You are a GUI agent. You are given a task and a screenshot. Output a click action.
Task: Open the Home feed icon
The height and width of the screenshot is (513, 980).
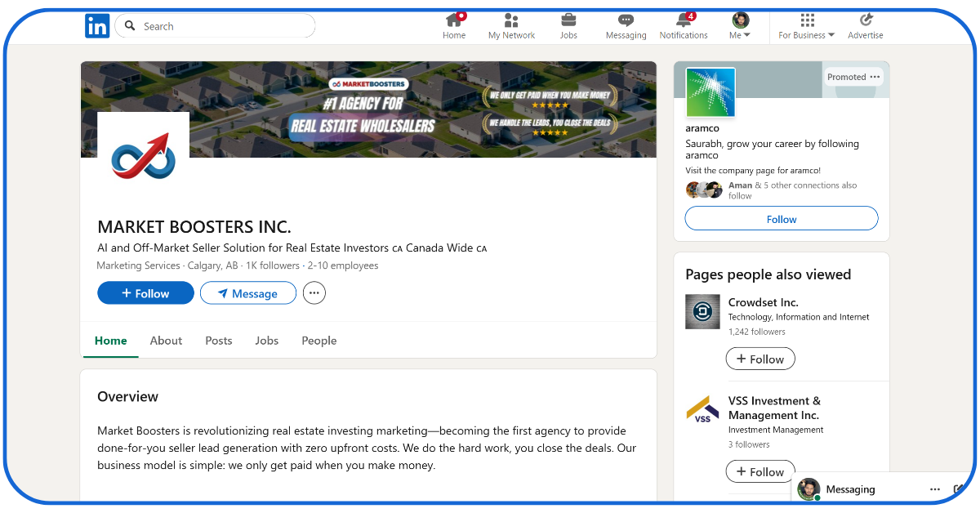(x=454, y=20)
